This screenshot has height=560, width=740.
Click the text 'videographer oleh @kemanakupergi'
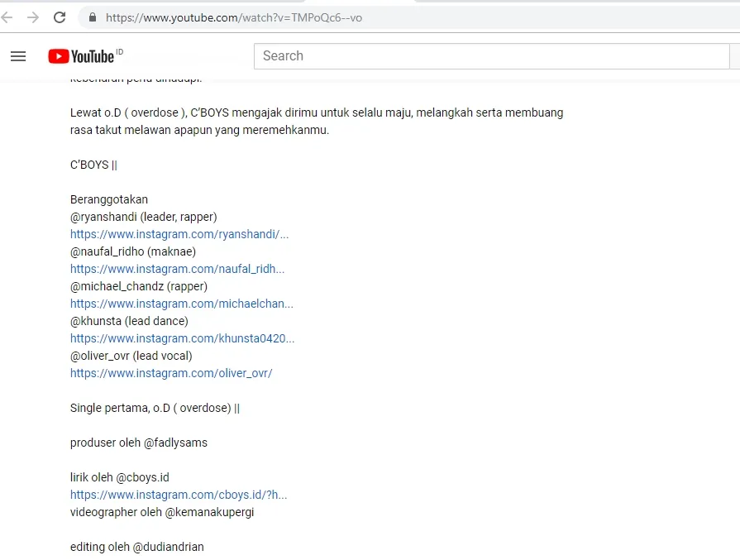click(x=162, y=512)
